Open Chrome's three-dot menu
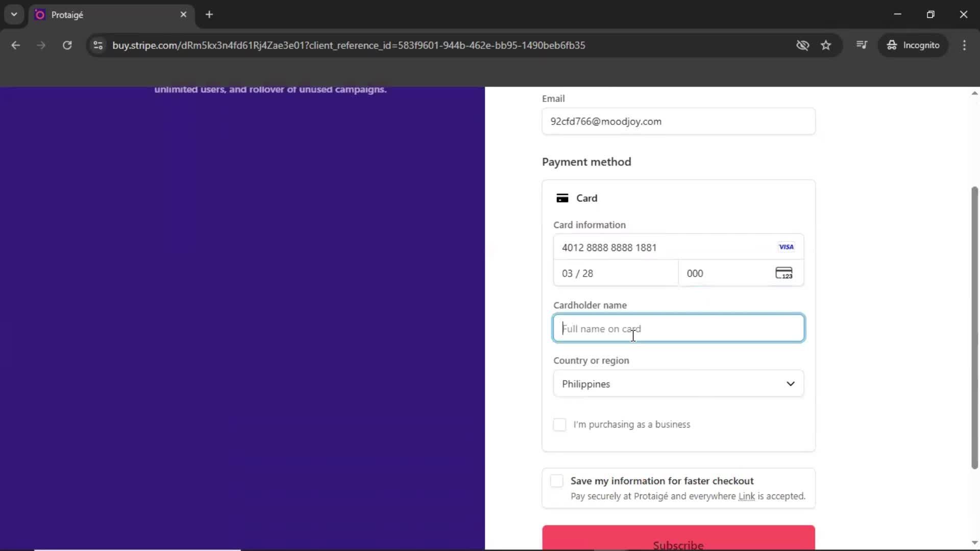This screenshot has width=980, height=551. [x=965, y=45]
